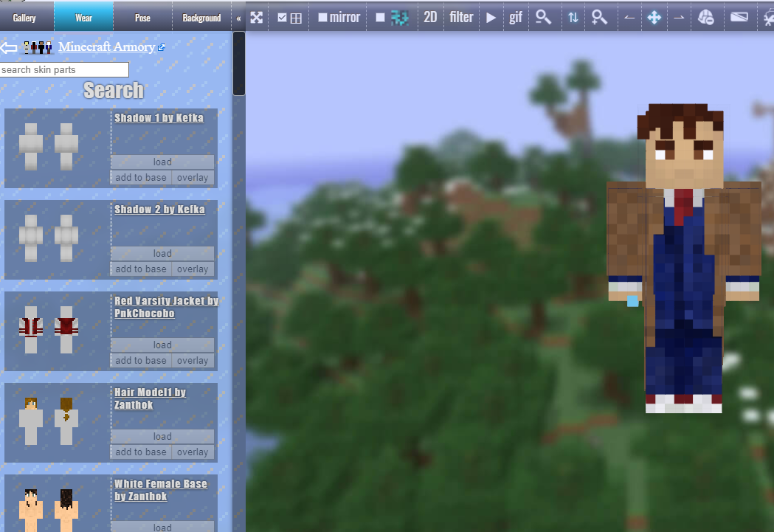Switch to the Pose tab

[x=142, y=18]
